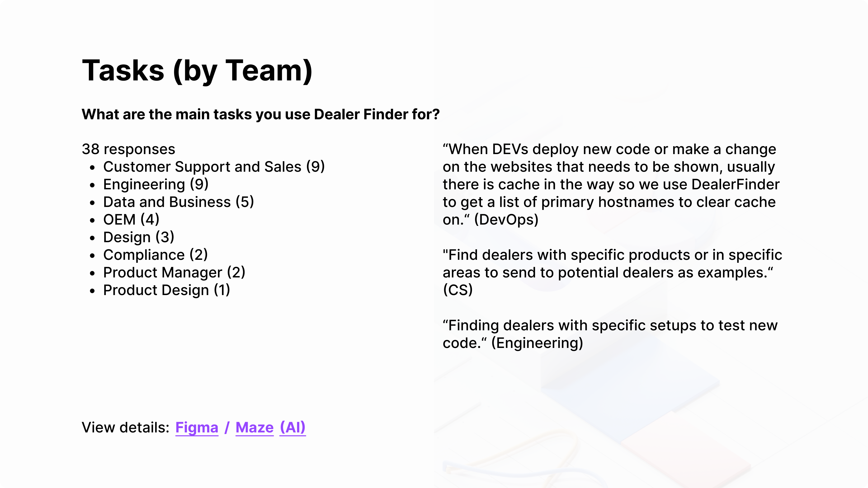The width and height of the screenshot is (868, 488).
Task: Click the DevOps cache quote paragraph
Action: coord(611,184)
